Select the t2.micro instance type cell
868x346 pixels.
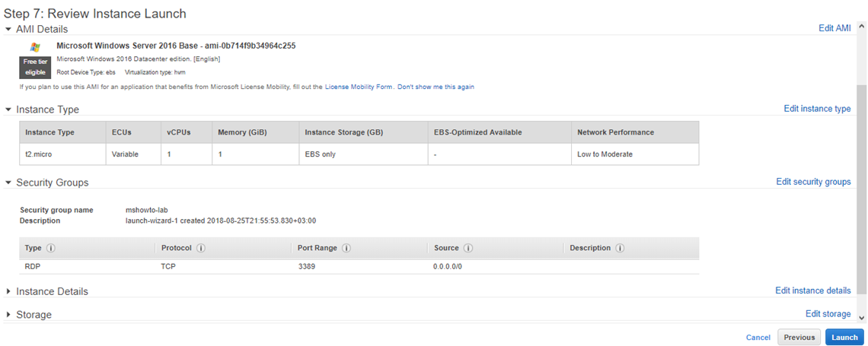[x=62, y=154]
